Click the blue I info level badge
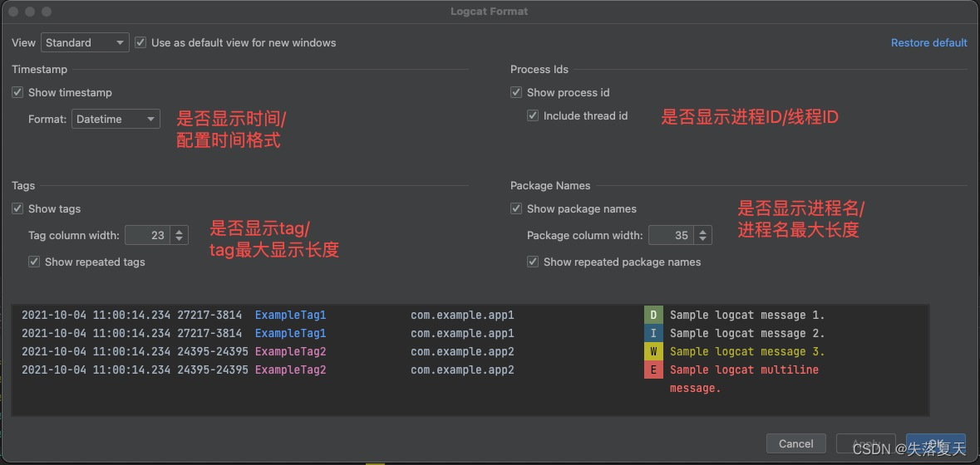980x465 pixels. (x=653, y=333)
